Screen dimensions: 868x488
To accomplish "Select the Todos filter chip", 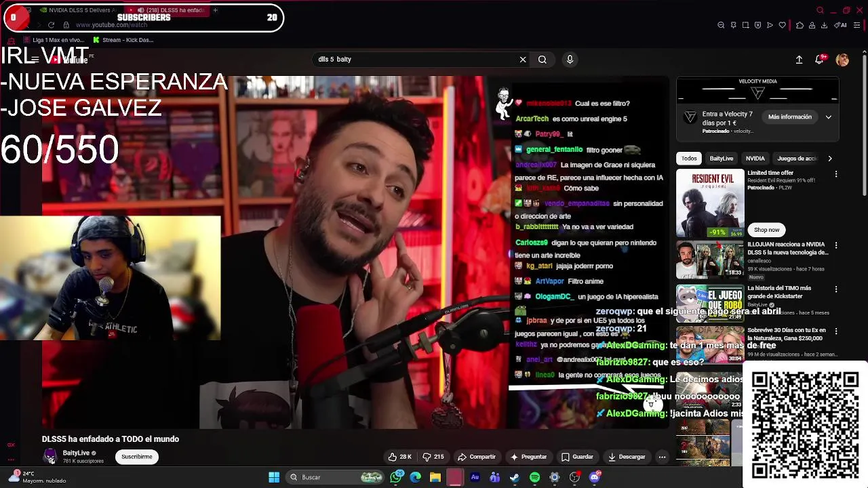I will [689, 159].
